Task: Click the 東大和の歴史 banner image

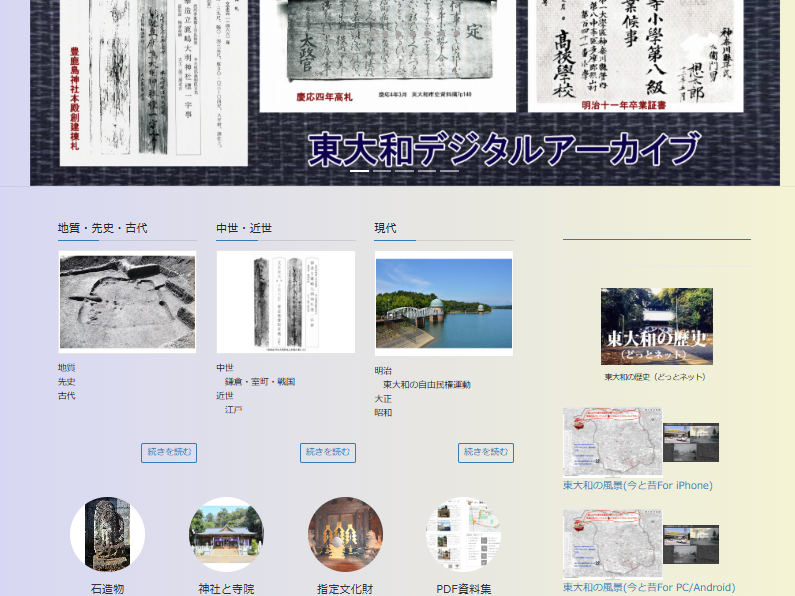Action: (x=656, y=326)
